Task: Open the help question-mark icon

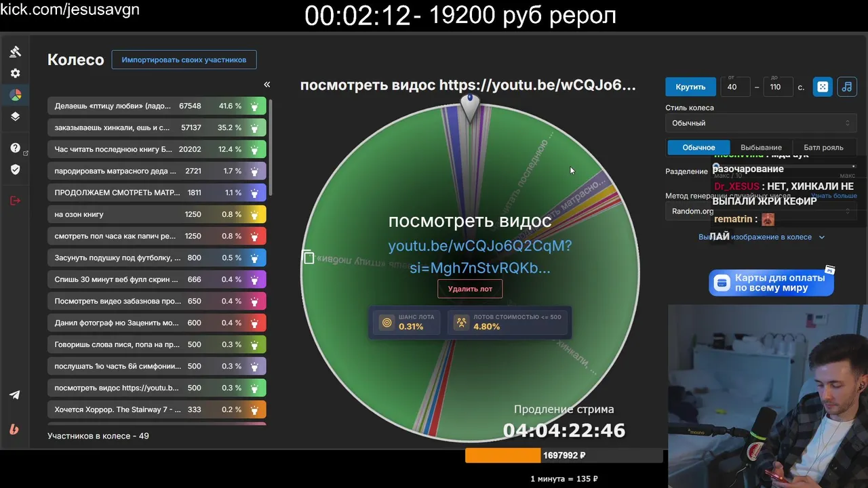Action: click(15, 148)
